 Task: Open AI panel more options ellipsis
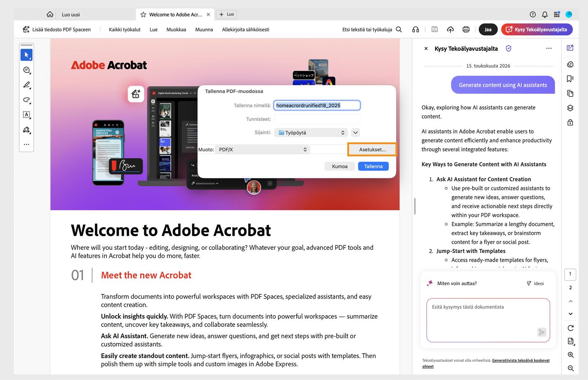pos(549,49)
